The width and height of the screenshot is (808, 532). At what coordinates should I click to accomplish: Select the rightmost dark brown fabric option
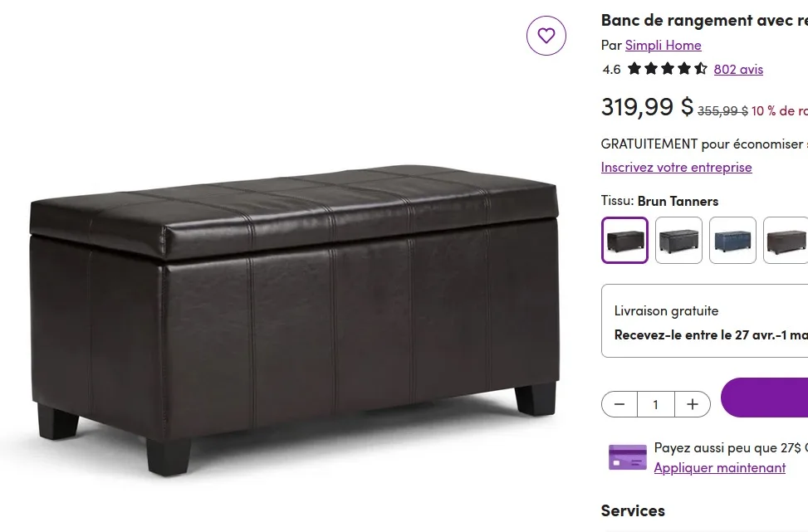pos(786,240)
